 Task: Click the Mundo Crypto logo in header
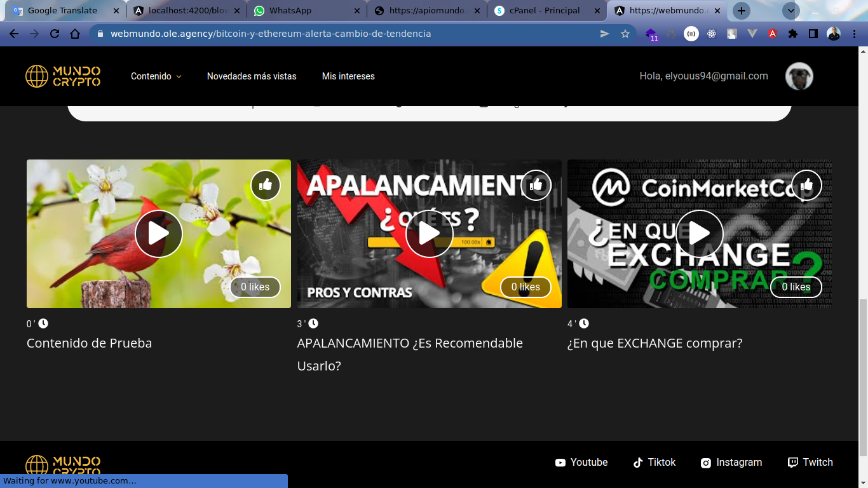63,76
